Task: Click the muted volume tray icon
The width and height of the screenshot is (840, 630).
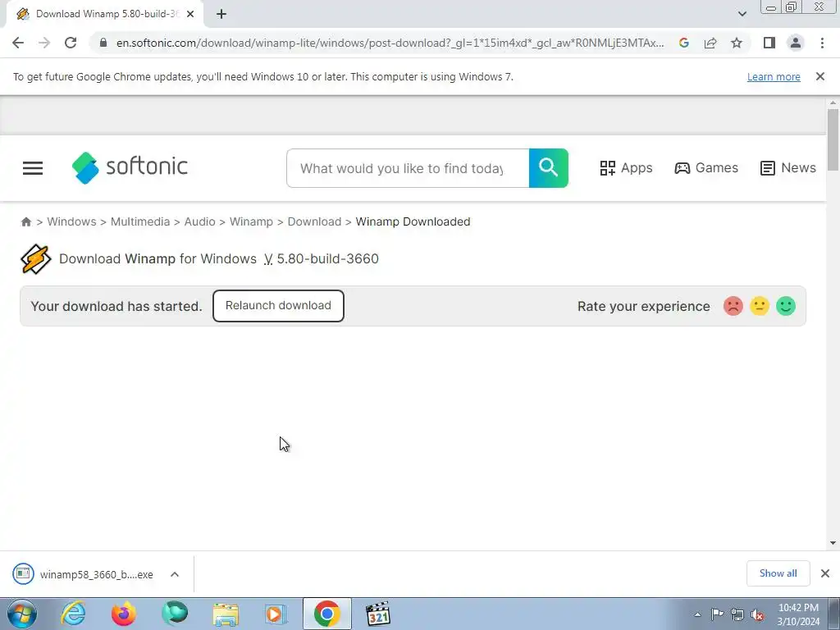Action: [x=757, y=615]
